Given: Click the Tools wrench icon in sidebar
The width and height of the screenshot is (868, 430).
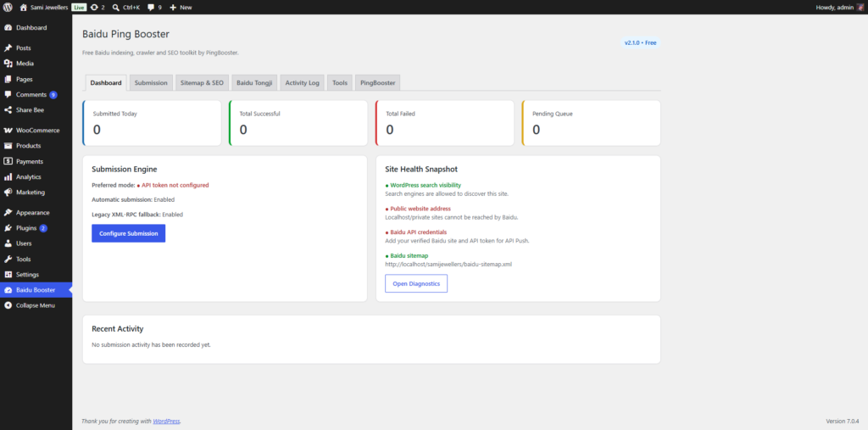Looking at the screenshot, I should pyautogui.click(x=8, y=260).
